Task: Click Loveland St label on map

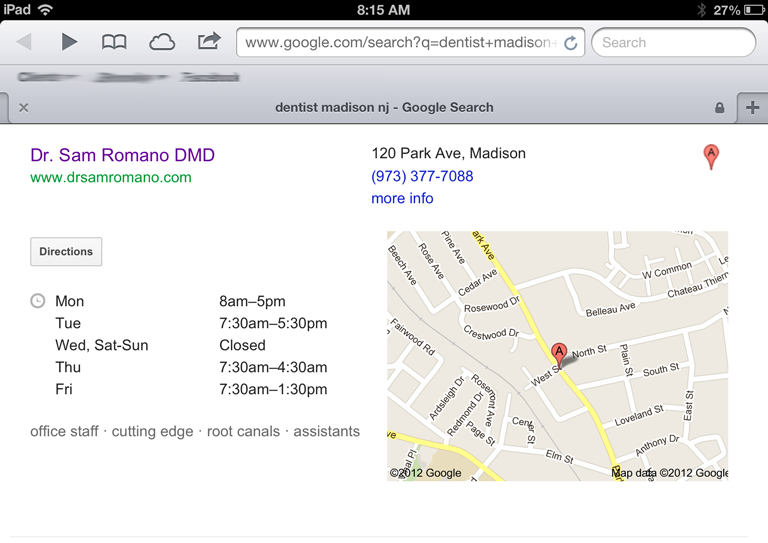Action: 639,415
